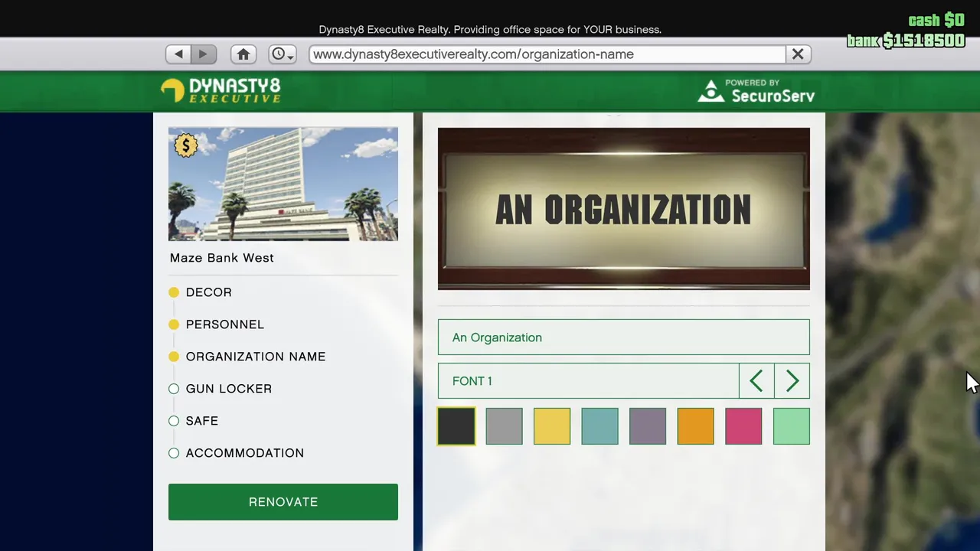Select the SAFE step
The width and height of the screenshot is (980, 551).
tap(194, 421)
